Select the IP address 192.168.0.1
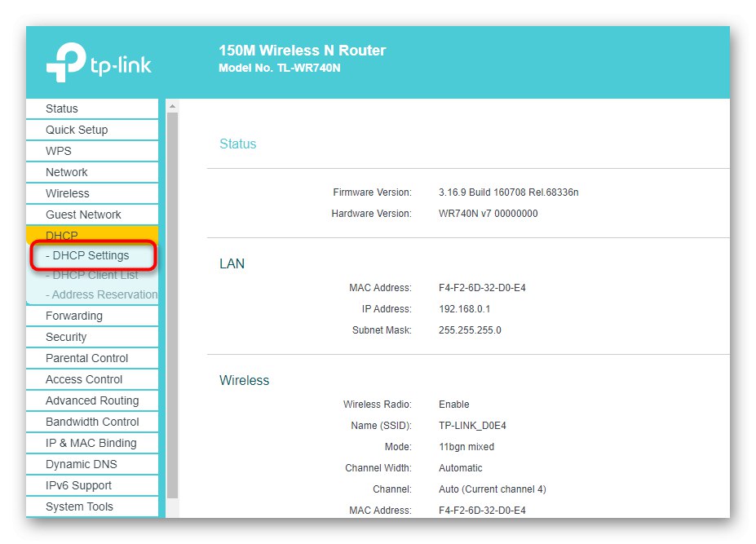Viewport: 756px width, 544px height. pyautogui.click(x=464, y=309)
